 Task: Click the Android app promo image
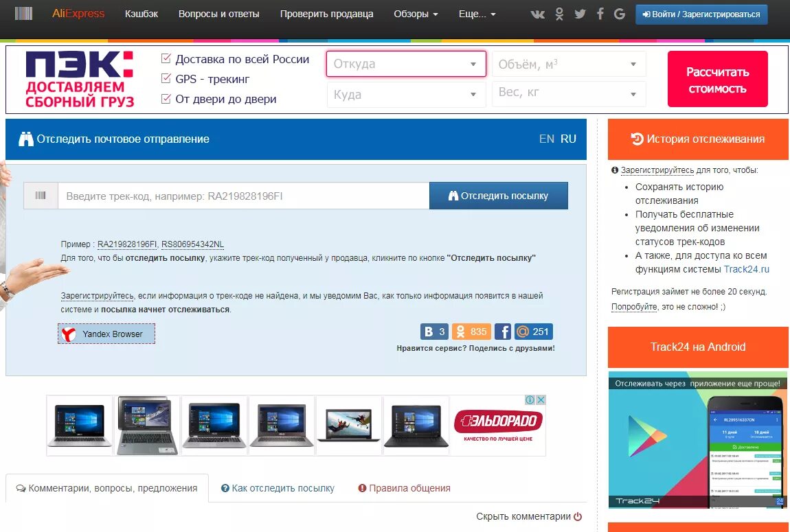pos(698,440)
